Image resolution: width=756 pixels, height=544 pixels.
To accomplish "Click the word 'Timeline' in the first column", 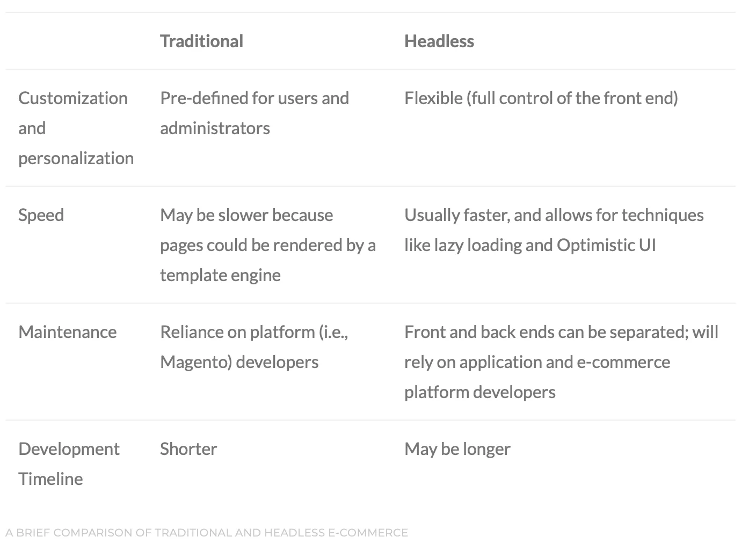I will pyautogui.click(x=50, y=479).
